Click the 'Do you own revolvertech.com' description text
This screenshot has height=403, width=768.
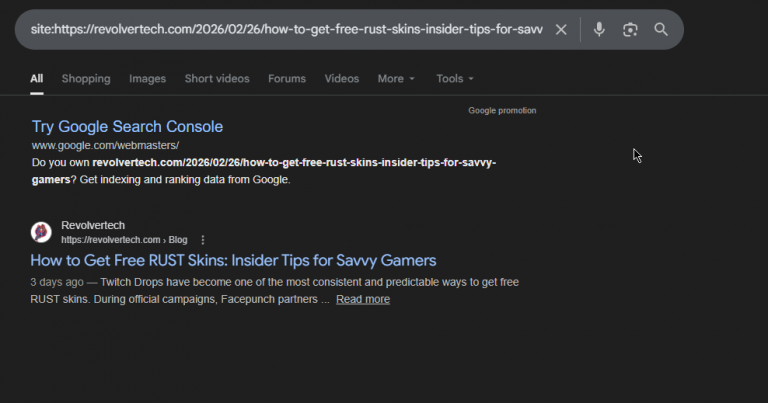[264, 171]
